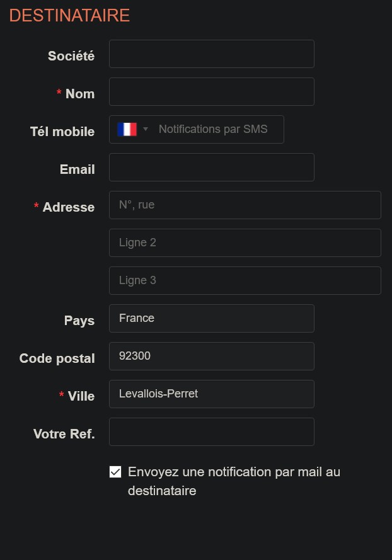Click the Société input field
392x560 pixels.
pyautogui.click(x=211, y=54)
